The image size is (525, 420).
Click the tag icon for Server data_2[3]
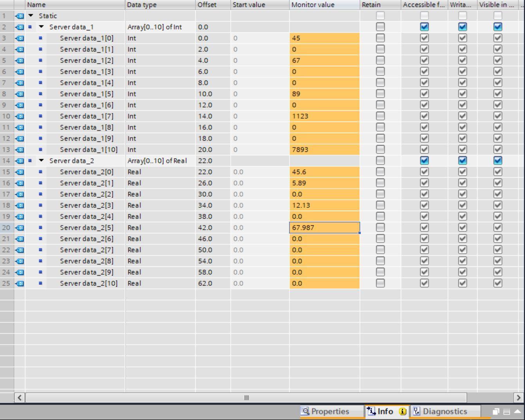coord(19,205)
